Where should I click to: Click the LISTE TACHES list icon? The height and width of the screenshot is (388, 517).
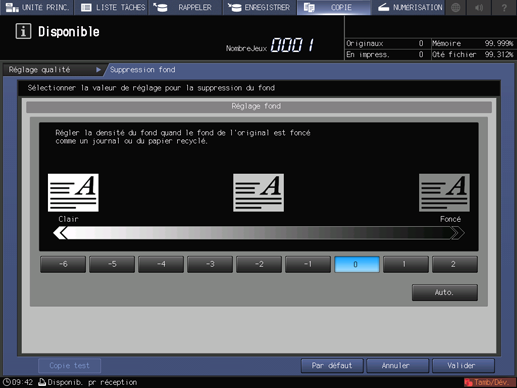tap(86, 7)
